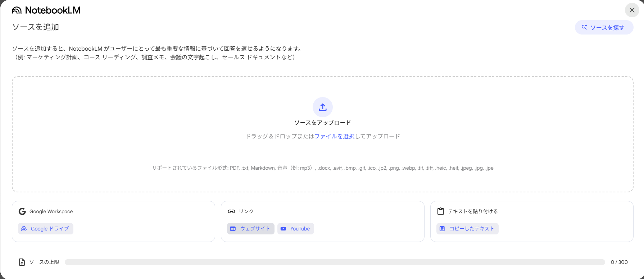Click the ソースの上限 file icon
644x279 pixels.
click(x=22, y=262)
